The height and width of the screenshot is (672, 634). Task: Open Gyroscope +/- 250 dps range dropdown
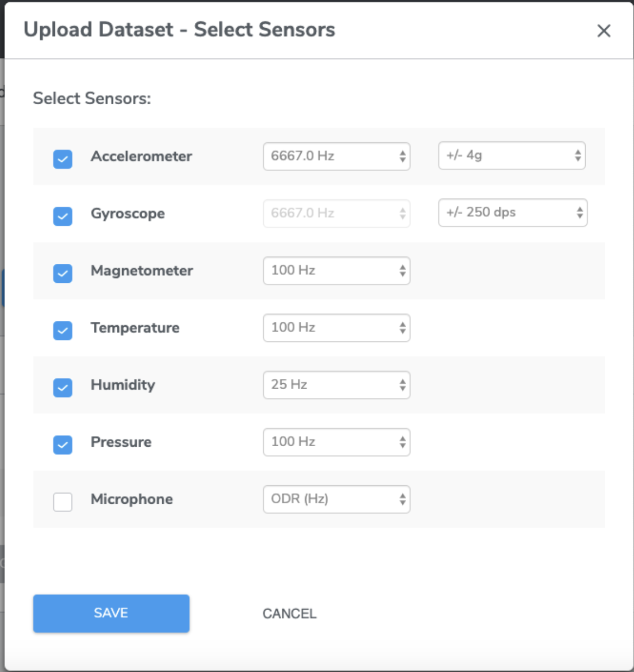tap(513, 212)
